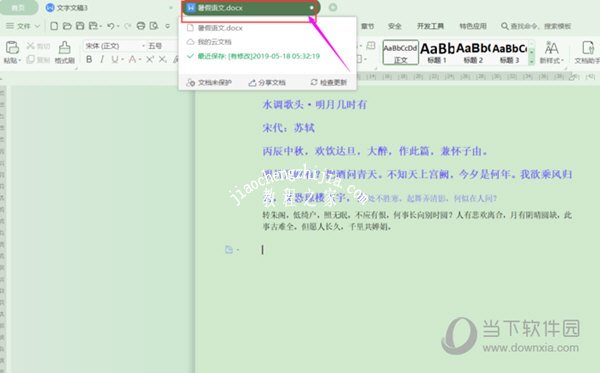Click the Paste clipboard icon

tap(12, 47)
